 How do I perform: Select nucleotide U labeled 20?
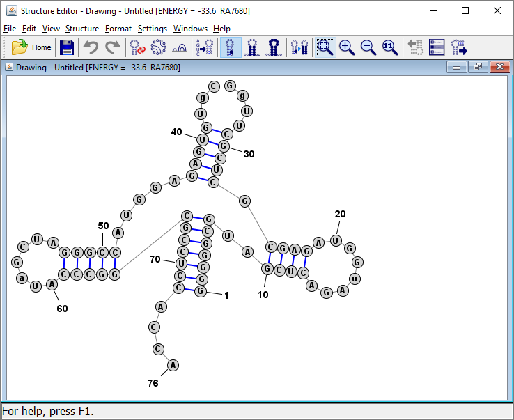point(335,240)
